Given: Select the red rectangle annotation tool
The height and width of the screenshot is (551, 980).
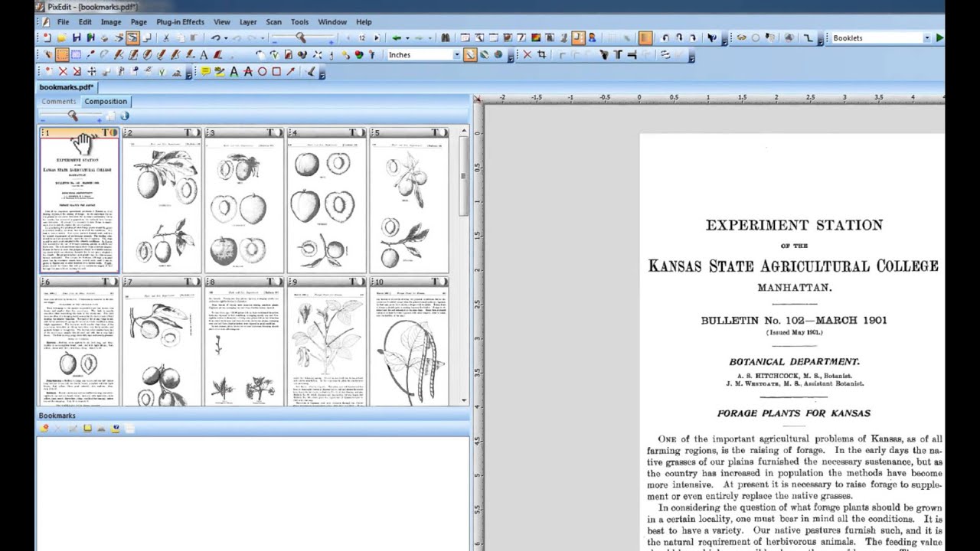Looking at the screenshot, I should tap(276, 71).
